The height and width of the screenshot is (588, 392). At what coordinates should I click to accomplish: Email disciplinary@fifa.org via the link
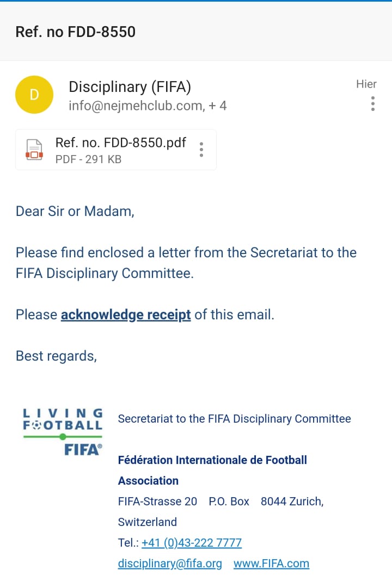(x=170, y=564)
